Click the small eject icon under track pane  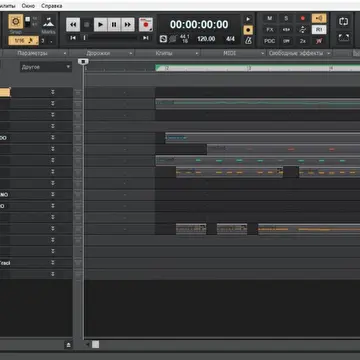[69, 345]
